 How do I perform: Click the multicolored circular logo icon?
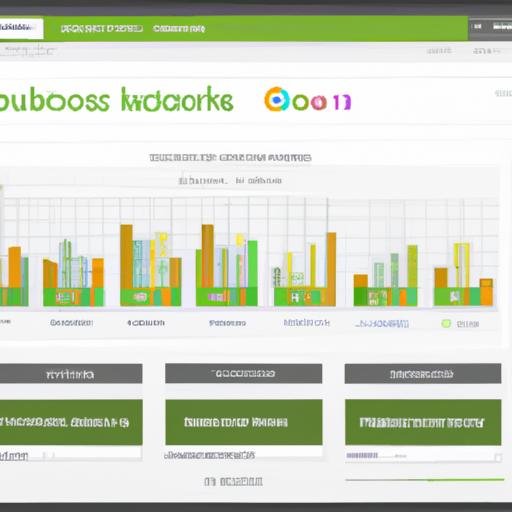tap(277, 99)
